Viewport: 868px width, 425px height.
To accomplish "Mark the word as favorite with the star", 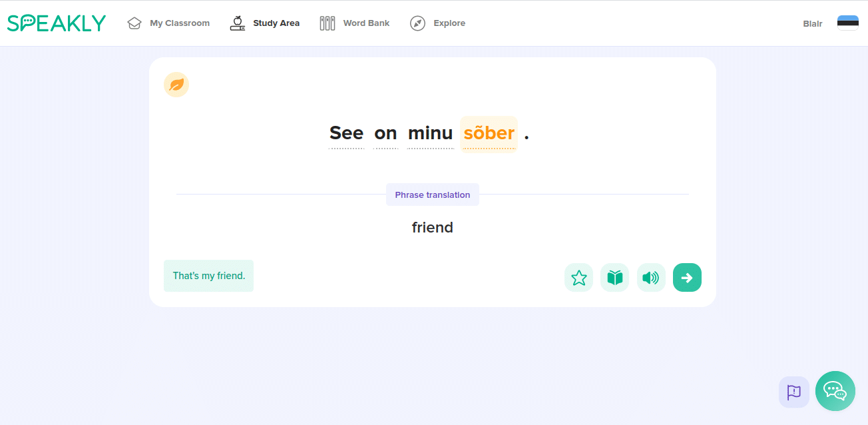I will (578, 278).
